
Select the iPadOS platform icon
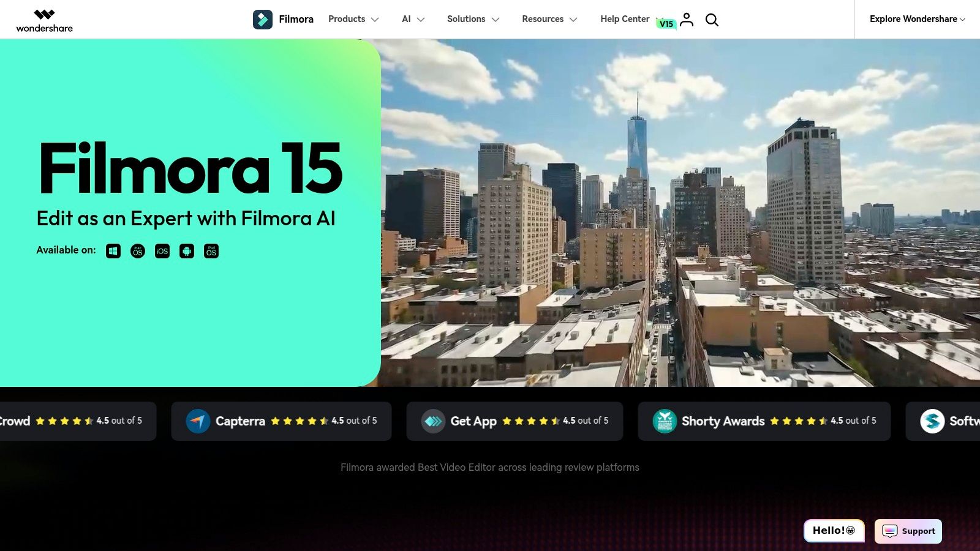tap(211, 251)
